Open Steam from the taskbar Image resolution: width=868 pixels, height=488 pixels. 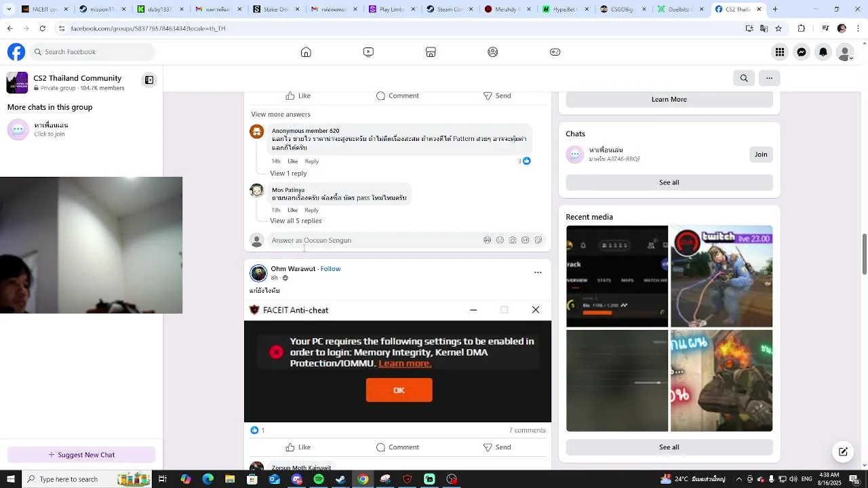point(340,479)
